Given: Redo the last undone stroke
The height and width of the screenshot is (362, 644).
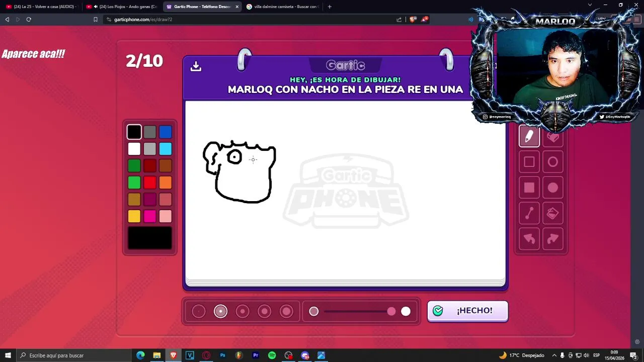Looking at the screenshot, I should tap(552, 239).
